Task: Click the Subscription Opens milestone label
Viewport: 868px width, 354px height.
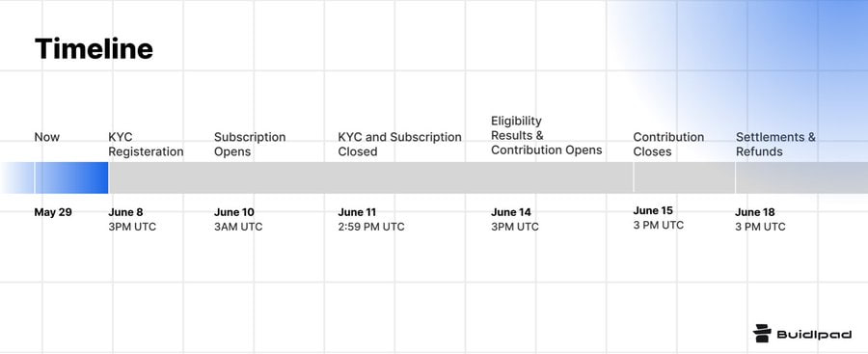Action: pyautogui.click(x=250, y=144)
